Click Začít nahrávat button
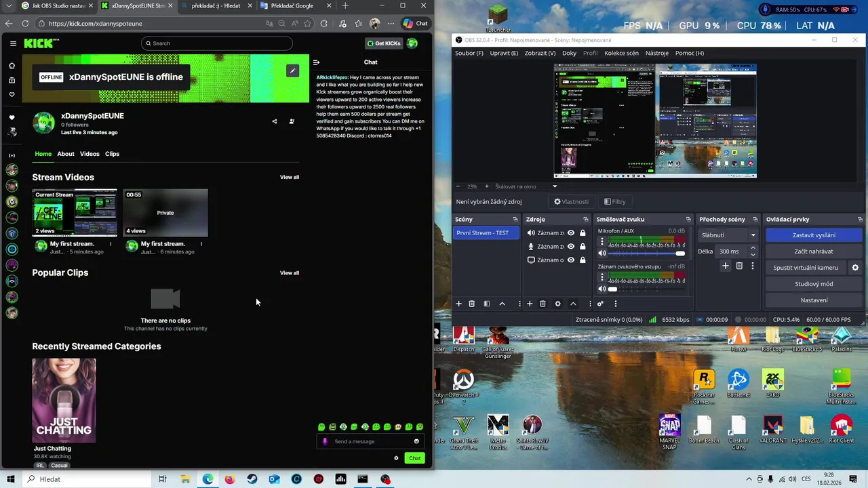 coord(814,251)
